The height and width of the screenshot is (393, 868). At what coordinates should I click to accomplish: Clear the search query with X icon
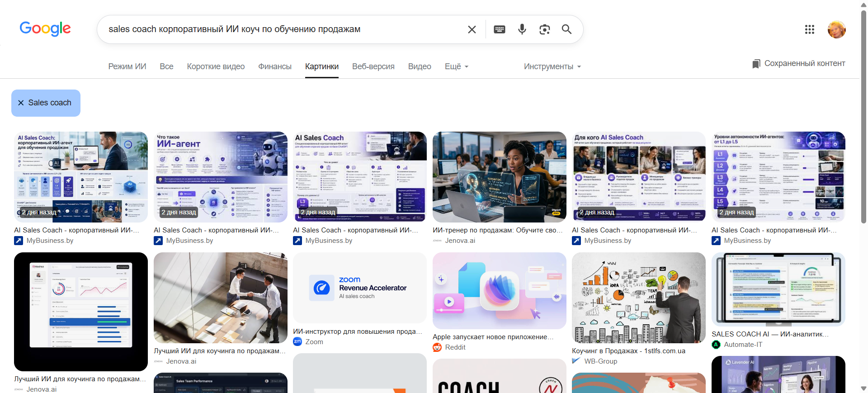point(472,29)
